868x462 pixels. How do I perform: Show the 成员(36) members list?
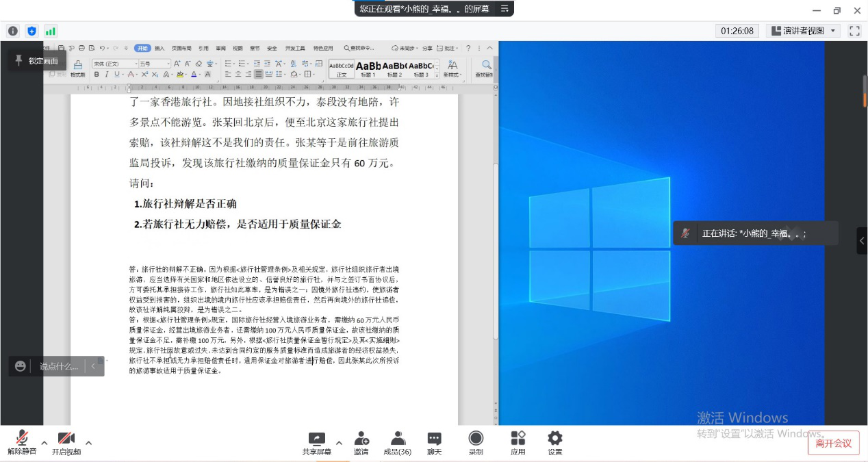pos(397,443)
